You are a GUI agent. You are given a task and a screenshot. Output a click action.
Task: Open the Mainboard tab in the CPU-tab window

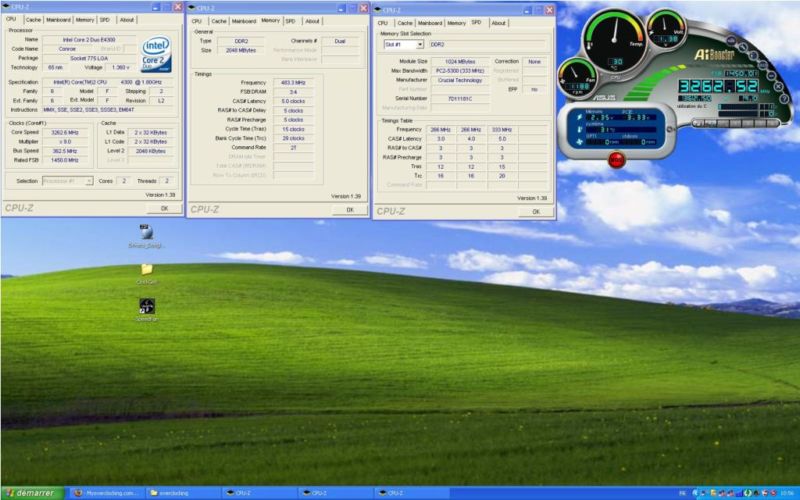click(58, 20)
